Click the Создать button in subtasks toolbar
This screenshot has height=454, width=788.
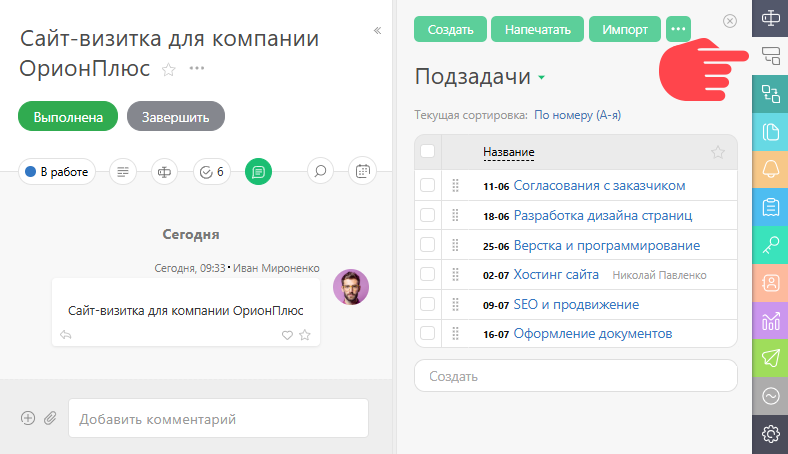pyautogui.click(x=450, y=29)
